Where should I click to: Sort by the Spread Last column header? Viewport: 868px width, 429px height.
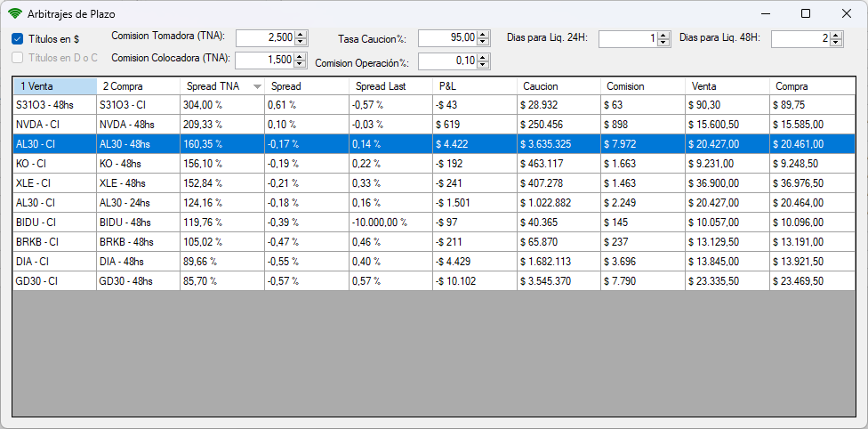pyautogui.click(x=390, y=86)
